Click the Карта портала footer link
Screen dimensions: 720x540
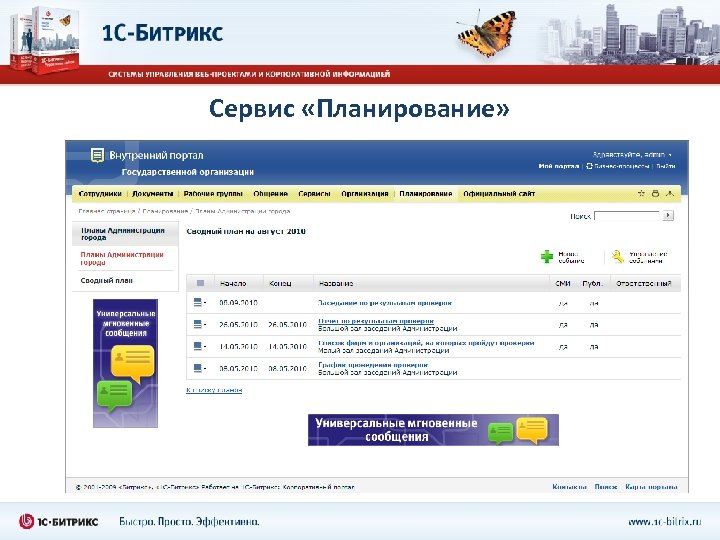click(652, 487)
